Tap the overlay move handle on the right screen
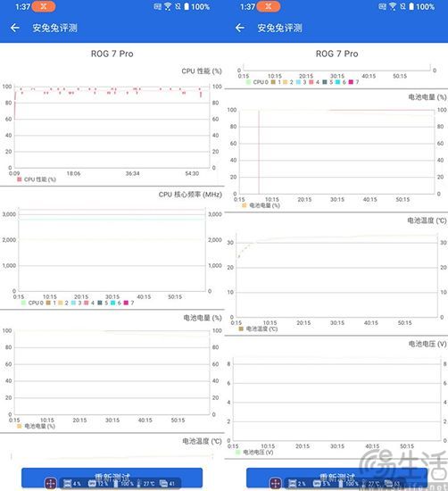Screen dimensions: 448x491 point(276,484)
